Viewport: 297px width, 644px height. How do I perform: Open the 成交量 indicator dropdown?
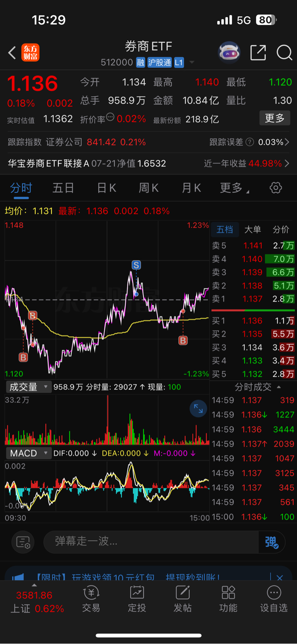pyautogui.click(x=28, y=387)
